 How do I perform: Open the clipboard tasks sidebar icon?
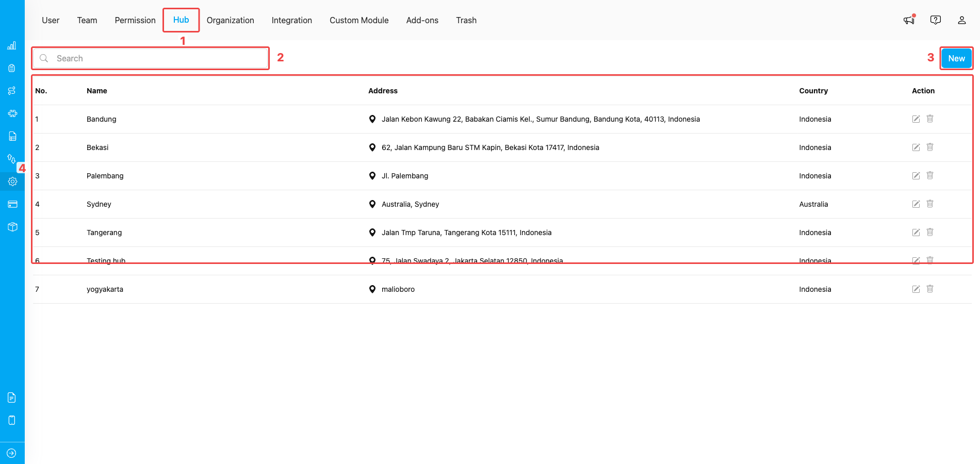(12, 68)
